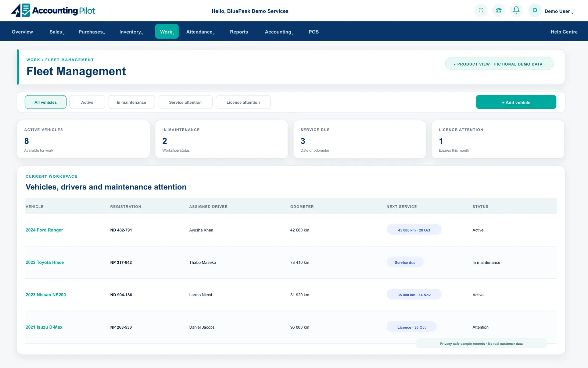Click driver Ayesha Khan
Image resolution: width=588 pixels, height=368 pixels.
click(x=201, y=230)
